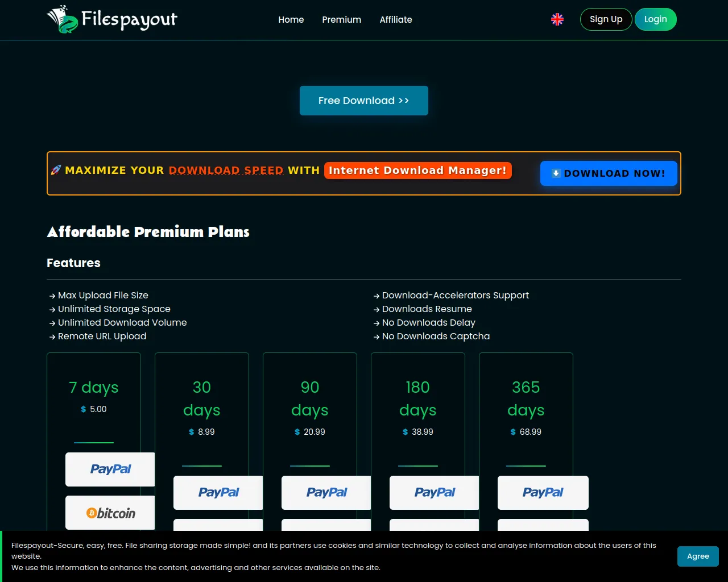Pay for 7 days with Bitcoin
The height and width of the screenshot is (582, 728).
coord(110,513)
